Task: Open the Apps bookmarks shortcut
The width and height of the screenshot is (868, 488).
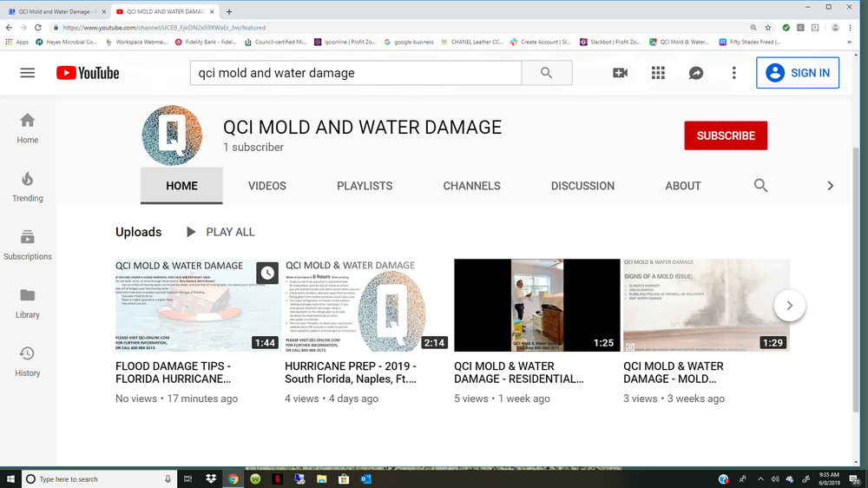Action: (x=16, y=42)
